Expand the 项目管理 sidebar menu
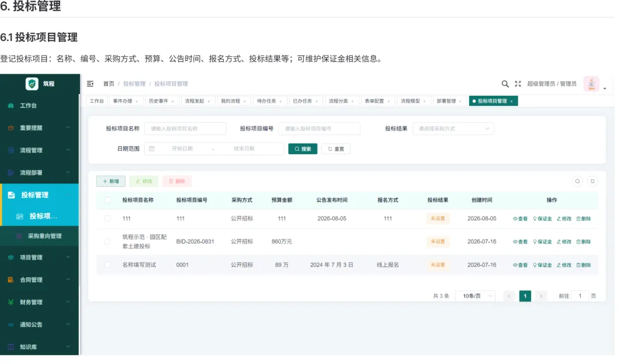 (x=40, y=258)
